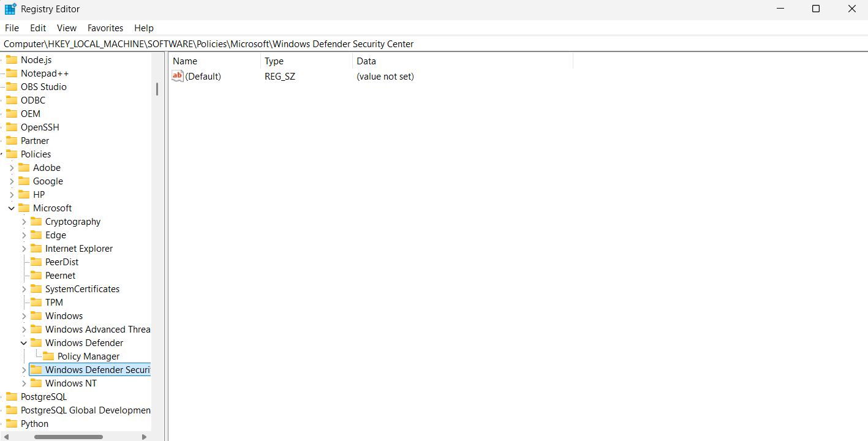The width and height of the screenshot is (868, 441).
Task: Select the Cryptography key label
Action: 73,222
